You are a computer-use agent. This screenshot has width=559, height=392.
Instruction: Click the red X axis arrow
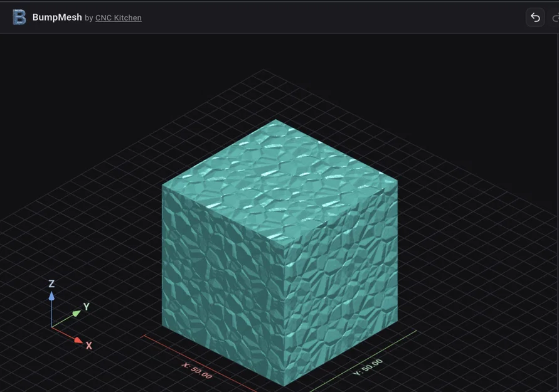click(x=78, y=340)
